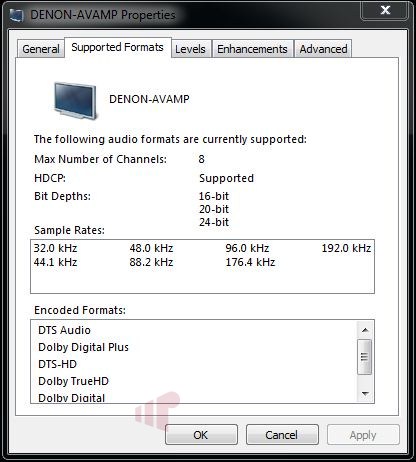Click the 20-bit bit depth value
This screenshot has height=462, width=416.
214,209
